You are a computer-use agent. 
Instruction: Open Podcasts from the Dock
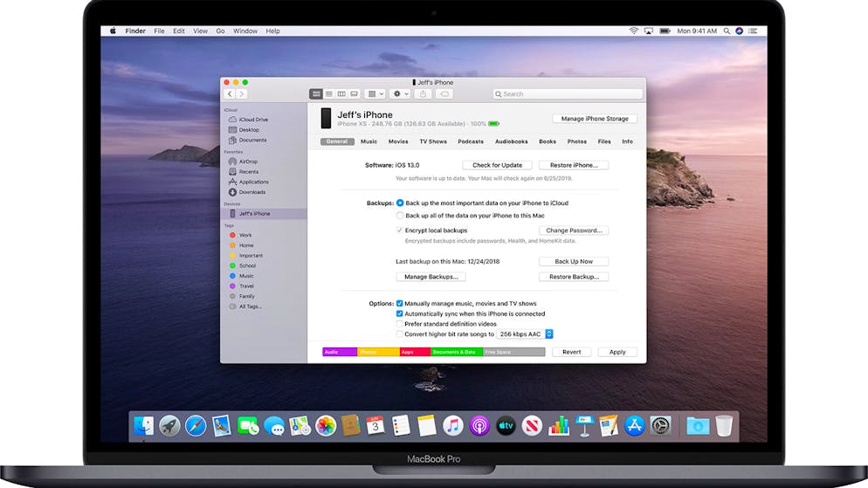coord(479,425)
